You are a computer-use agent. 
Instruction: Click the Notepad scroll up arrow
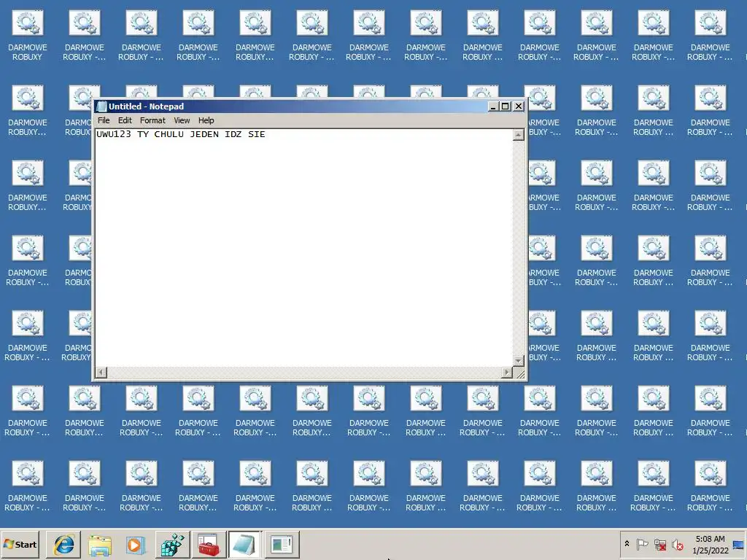coord(519,135)
